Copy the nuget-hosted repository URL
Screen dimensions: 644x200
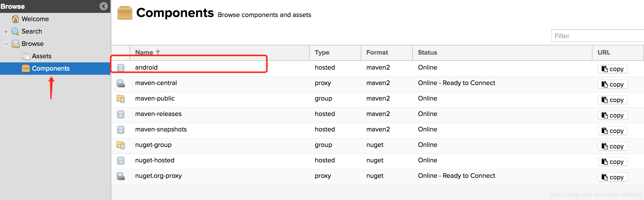click(613, 162)
